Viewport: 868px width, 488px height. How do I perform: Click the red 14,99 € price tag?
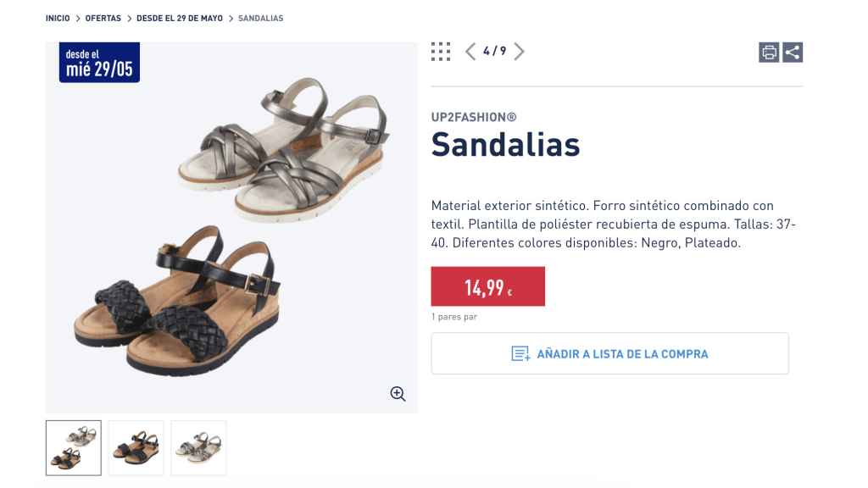487,286
